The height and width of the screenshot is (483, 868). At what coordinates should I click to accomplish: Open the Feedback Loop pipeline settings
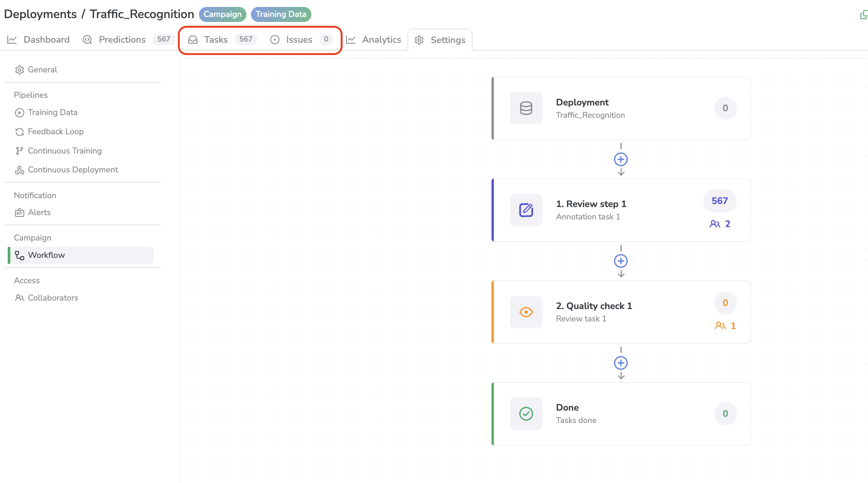point(55,131)
